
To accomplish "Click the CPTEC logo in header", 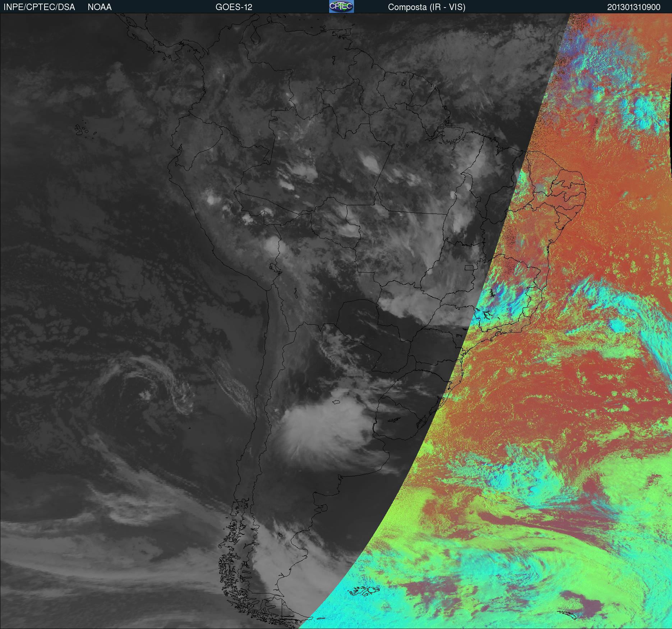I will point(341,6).
